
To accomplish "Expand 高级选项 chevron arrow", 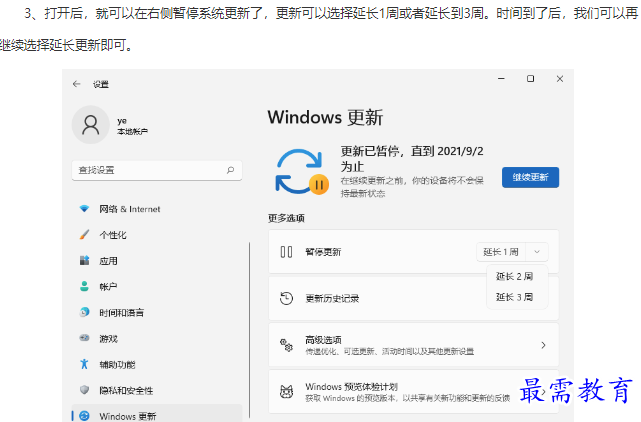I will 543,345.
